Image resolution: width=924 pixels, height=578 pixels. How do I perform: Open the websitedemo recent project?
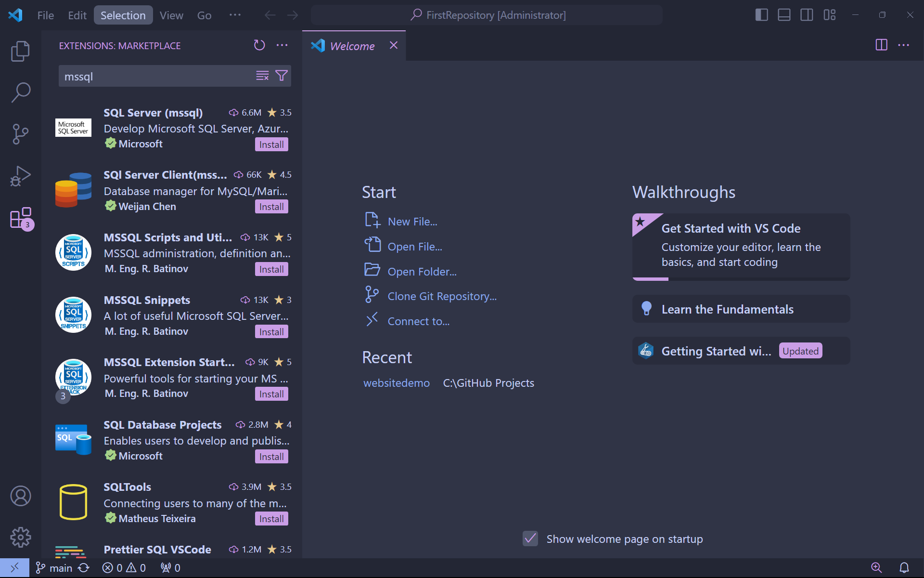point(396,382)
